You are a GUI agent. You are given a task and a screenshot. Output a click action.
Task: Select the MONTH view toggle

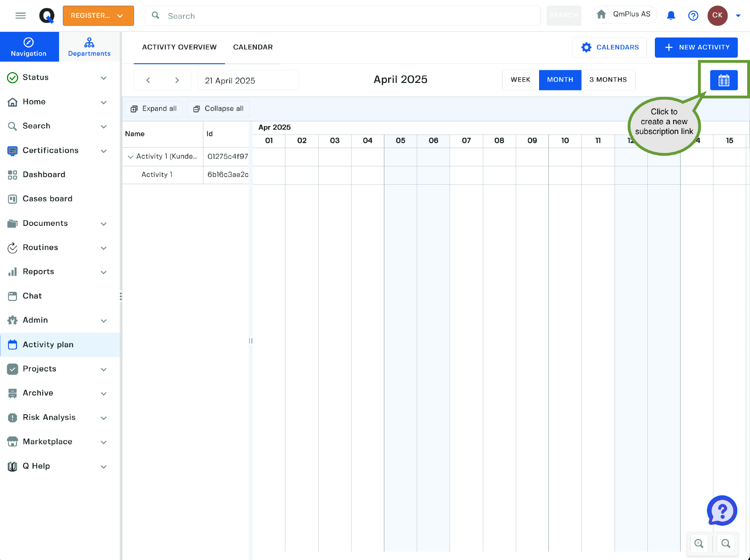pos(560,80)
